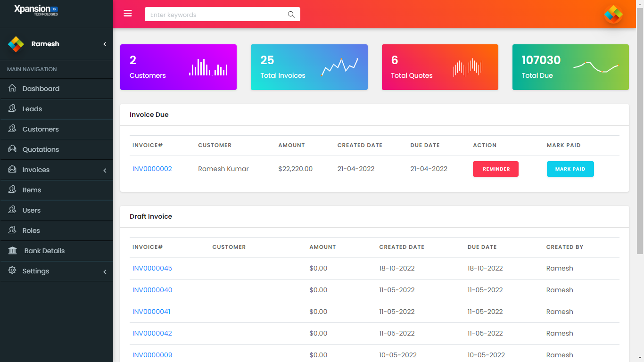This screenshot has height=362, width=644.
Task: Expand the Invoices submenu chevron
Action: click(105, 170)
